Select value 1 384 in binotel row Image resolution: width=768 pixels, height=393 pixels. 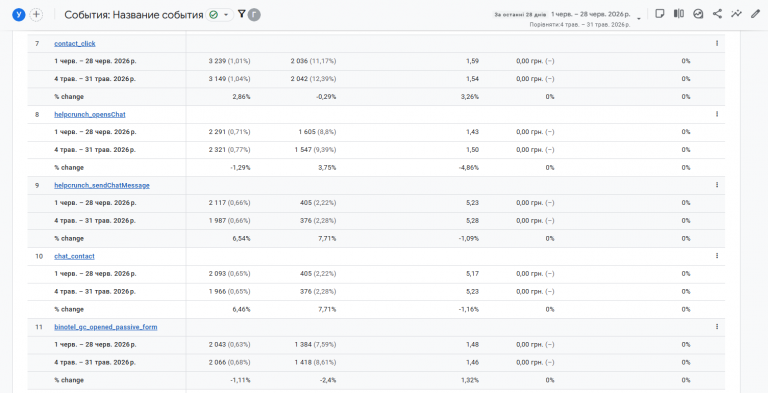click(303, 344)
